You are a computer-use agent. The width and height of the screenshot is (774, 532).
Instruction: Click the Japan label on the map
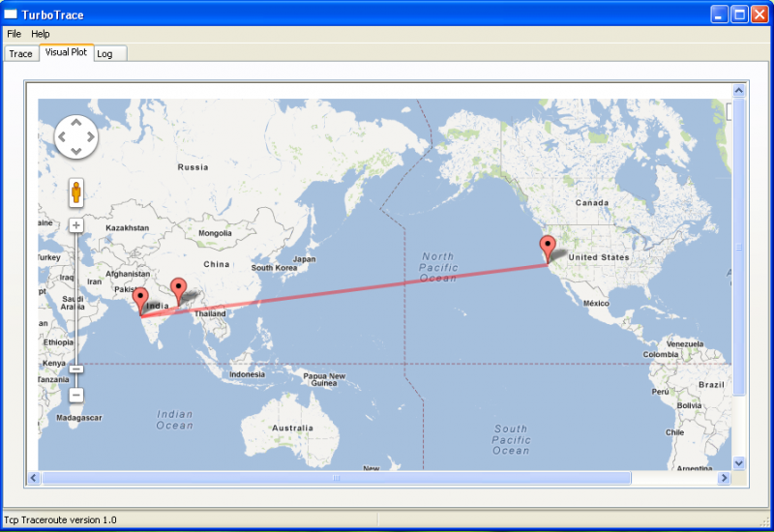(x=304, y=259)
